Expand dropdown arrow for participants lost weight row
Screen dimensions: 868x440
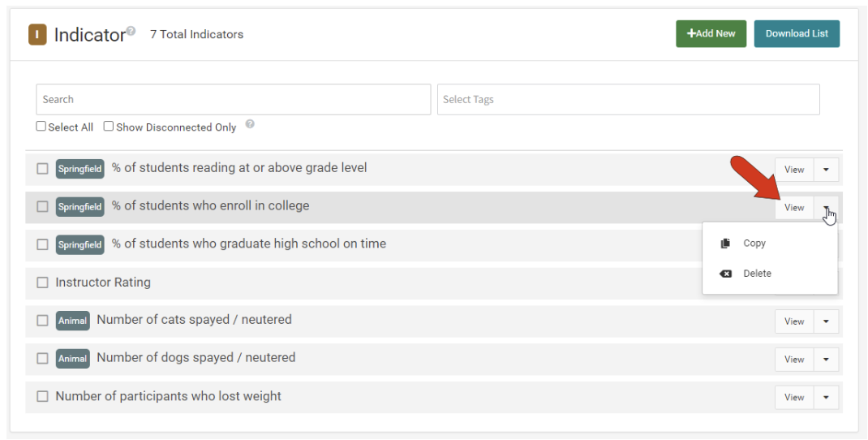click(x=826, y=398)
